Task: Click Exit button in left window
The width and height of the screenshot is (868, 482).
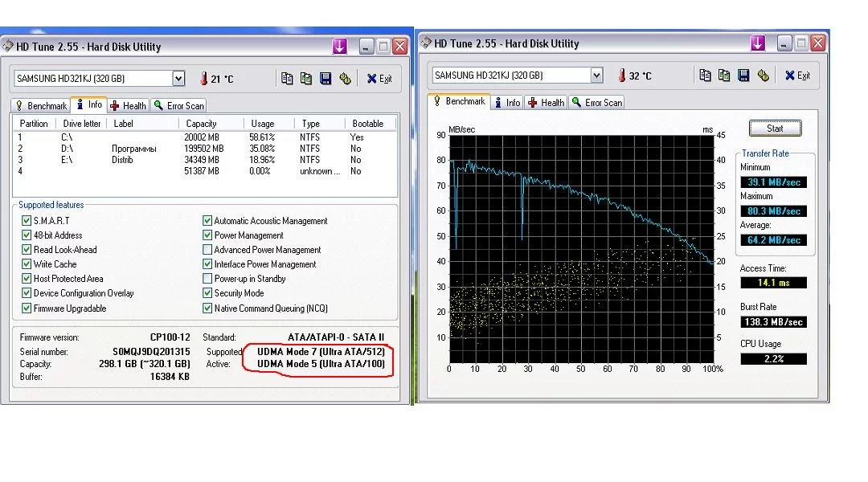Action: [379, 79]
